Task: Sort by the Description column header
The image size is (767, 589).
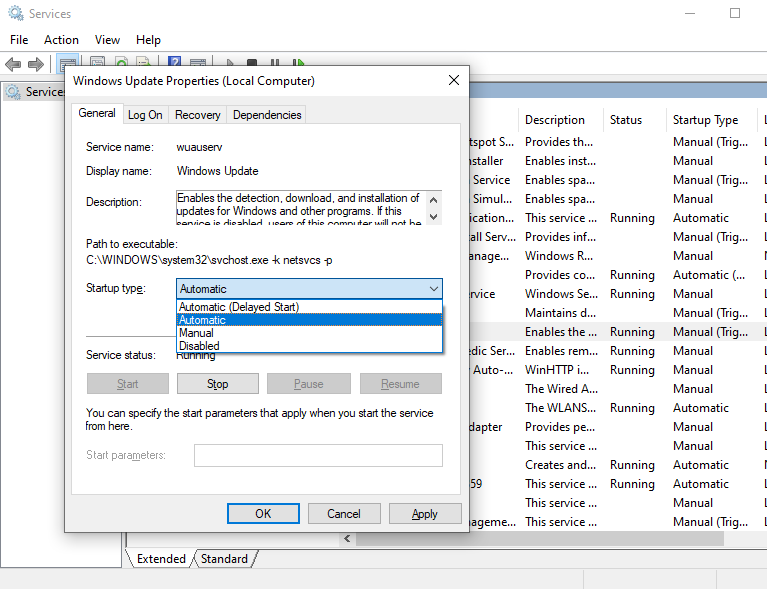Action: tap(561, 120)
